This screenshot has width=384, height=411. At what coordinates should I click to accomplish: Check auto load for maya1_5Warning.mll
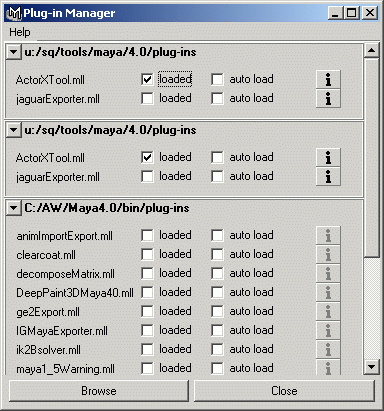[x=217, y=368]
